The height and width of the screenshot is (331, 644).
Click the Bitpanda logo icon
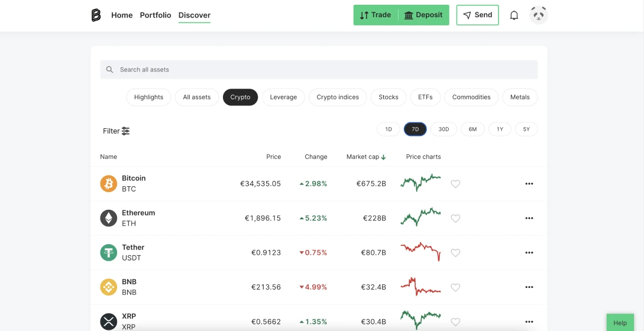pos(96,15)
